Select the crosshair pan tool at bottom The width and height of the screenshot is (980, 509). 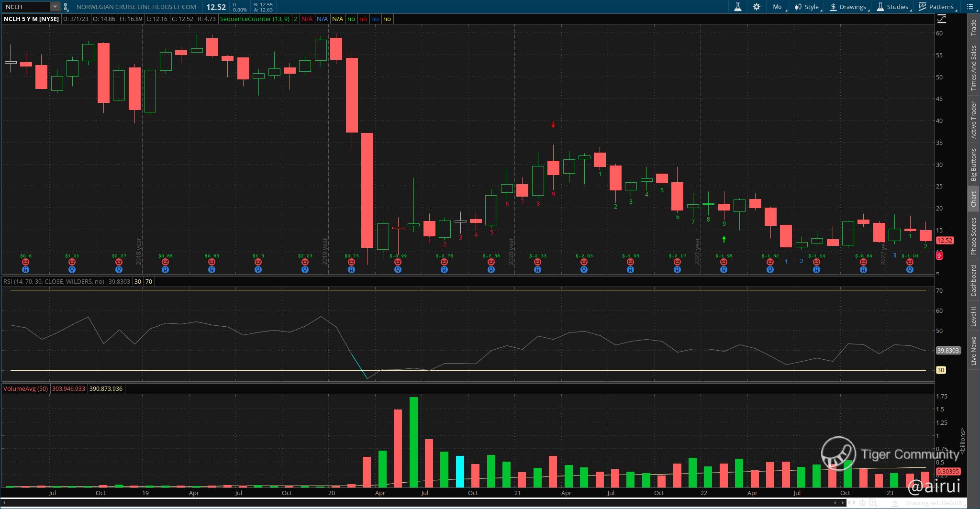point(862,503)
